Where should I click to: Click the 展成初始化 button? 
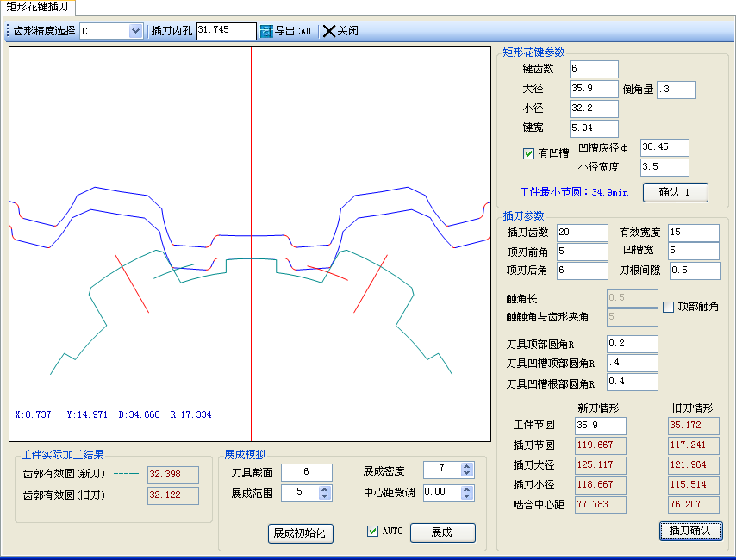click(x=301, y=533)
